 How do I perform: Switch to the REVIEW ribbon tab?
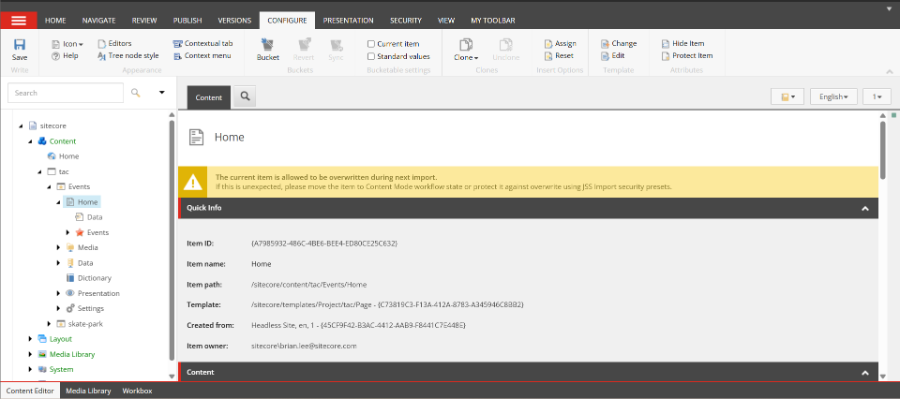coord(144,20)
